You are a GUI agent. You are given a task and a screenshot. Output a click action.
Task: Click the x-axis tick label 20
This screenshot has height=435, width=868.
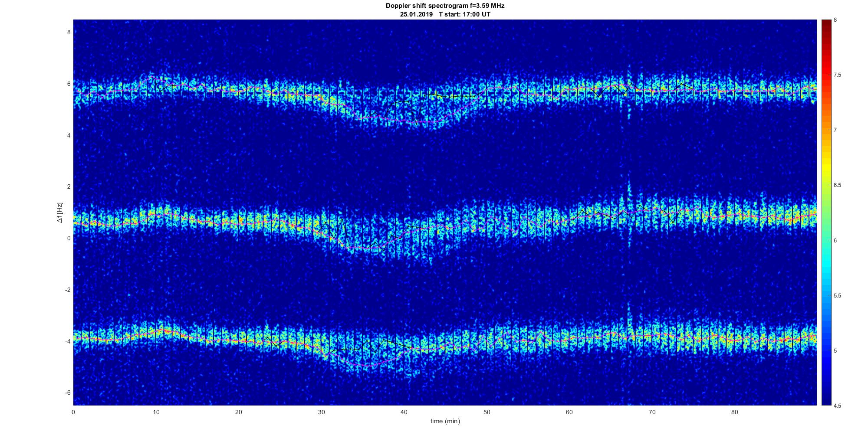point(239,412)
